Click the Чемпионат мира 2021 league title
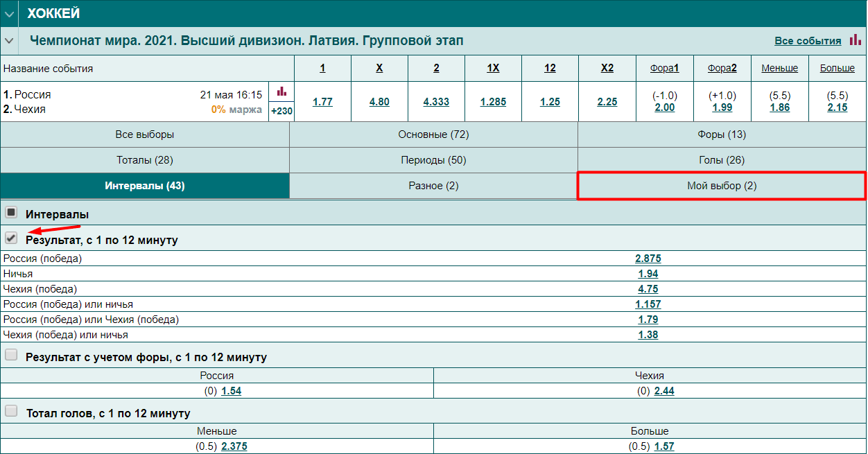 coord(247,41)
